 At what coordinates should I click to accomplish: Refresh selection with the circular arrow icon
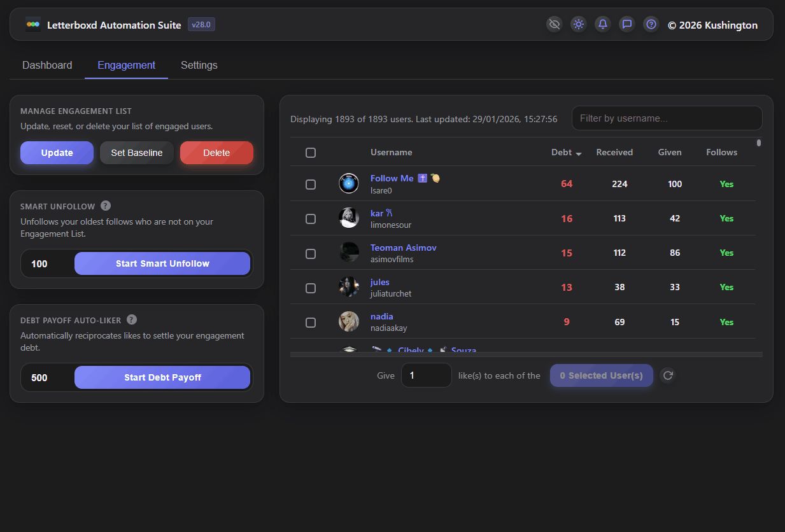click(668, 375)
